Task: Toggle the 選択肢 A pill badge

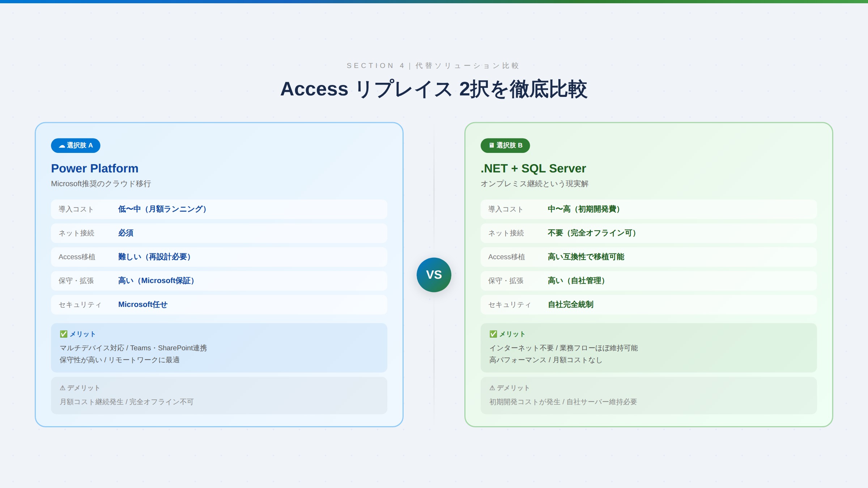Action: (75, 145)
